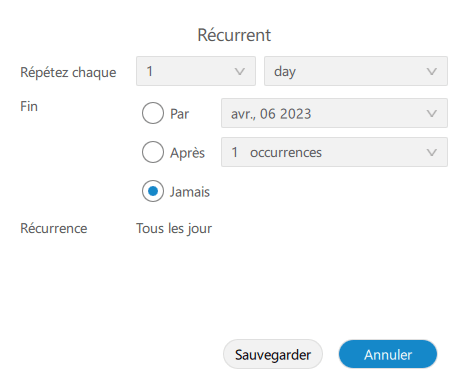This screenshot has height=382, width=468.
Task: Click the Après label text
Action: [187, 153]
